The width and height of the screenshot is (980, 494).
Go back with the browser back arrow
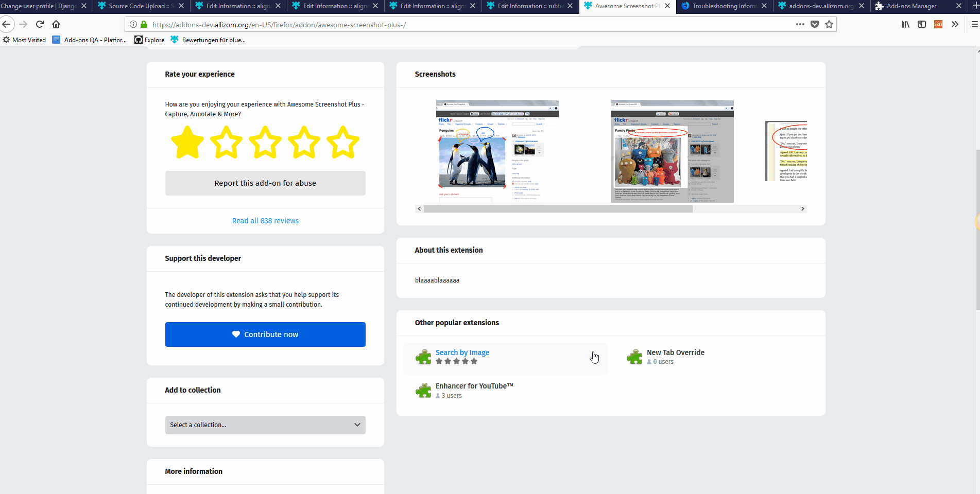[6, 24]
